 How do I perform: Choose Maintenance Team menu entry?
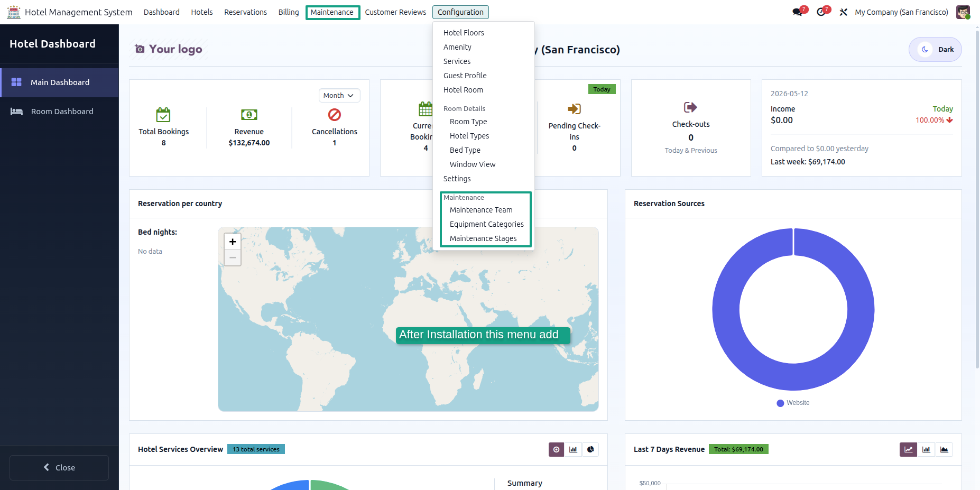(481, 210)
